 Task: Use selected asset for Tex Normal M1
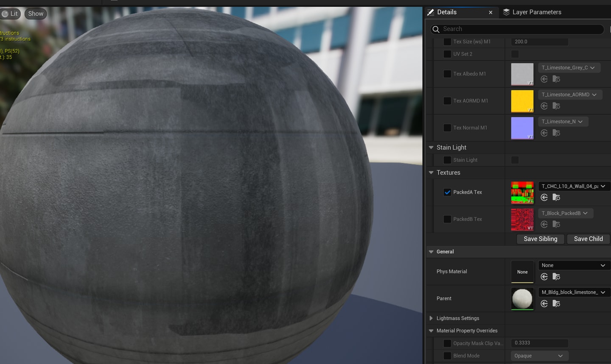pyautogui.click(x=544, y=133)
